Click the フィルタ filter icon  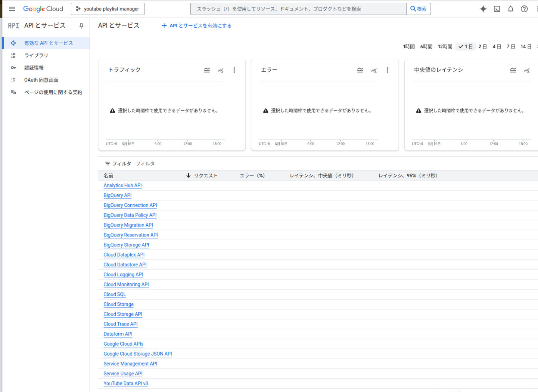108,164
